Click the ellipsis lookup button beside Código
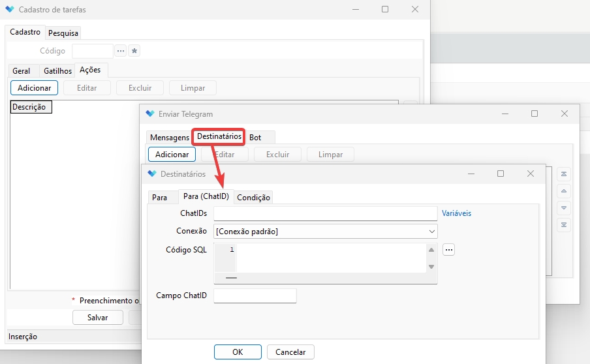This screenshot has height=364, width=590. [121, 51]
